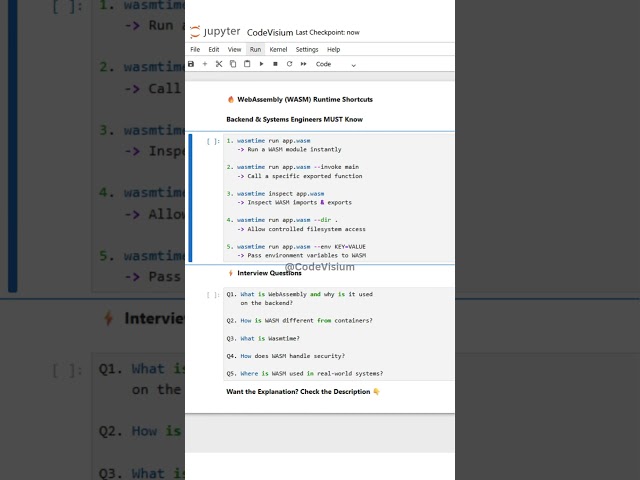This screenshot has width=640, height=480.
Task: Click Q3 'What is Wasmtime?' line
Action: pyautogui.click(x=263, y=339)
